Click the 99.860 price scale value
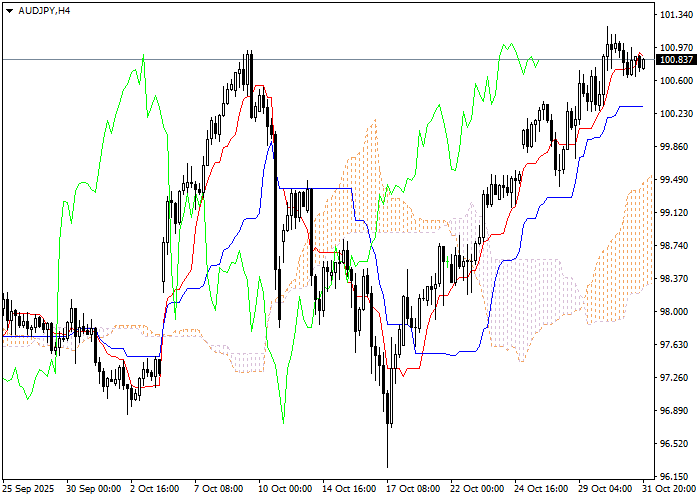Image resolution: width=700 pixels, height=500 pixels. click(676, 147)
